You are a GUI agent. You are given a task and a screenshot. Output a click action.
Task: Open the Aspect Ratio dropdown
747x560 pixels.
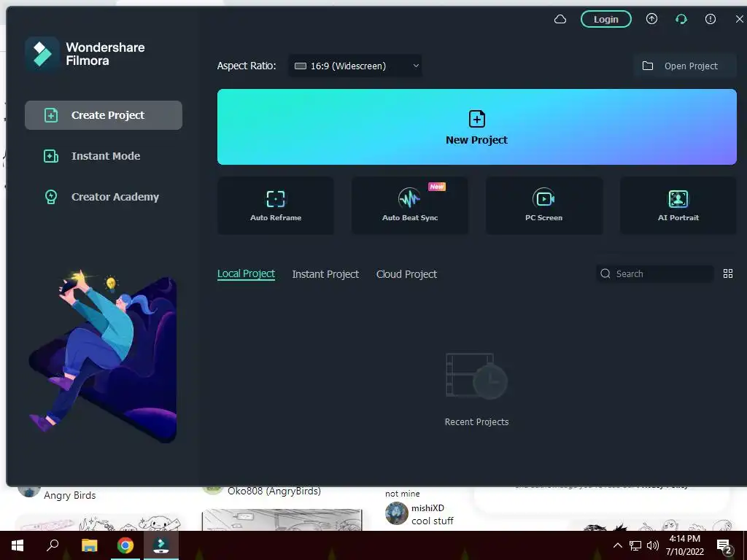[x=355, y=66]
